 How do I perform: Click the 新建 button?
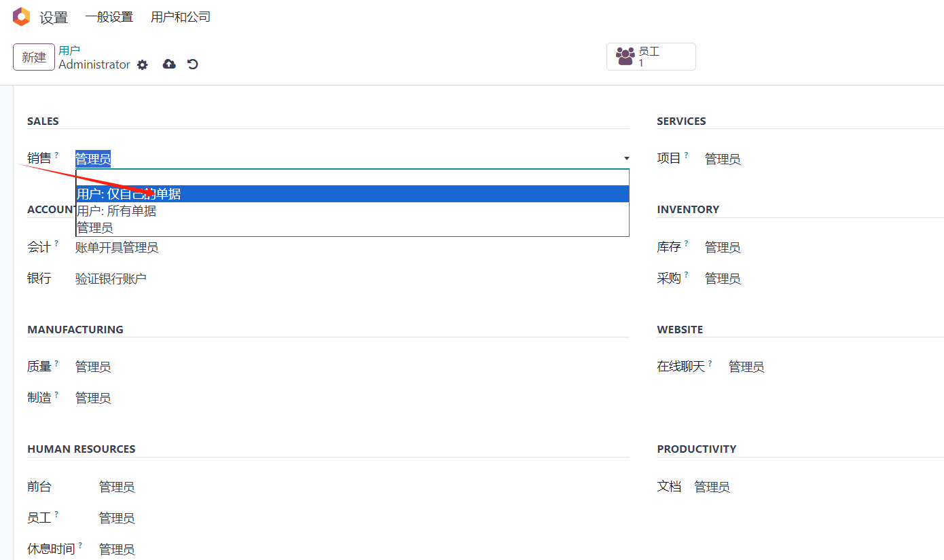pyautogui.click(x=34, y=57)
